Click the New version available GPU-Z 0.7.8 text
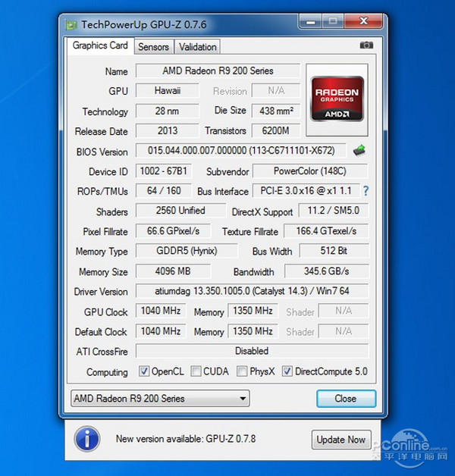The image size is (455, 476). (x=186, y=439)
